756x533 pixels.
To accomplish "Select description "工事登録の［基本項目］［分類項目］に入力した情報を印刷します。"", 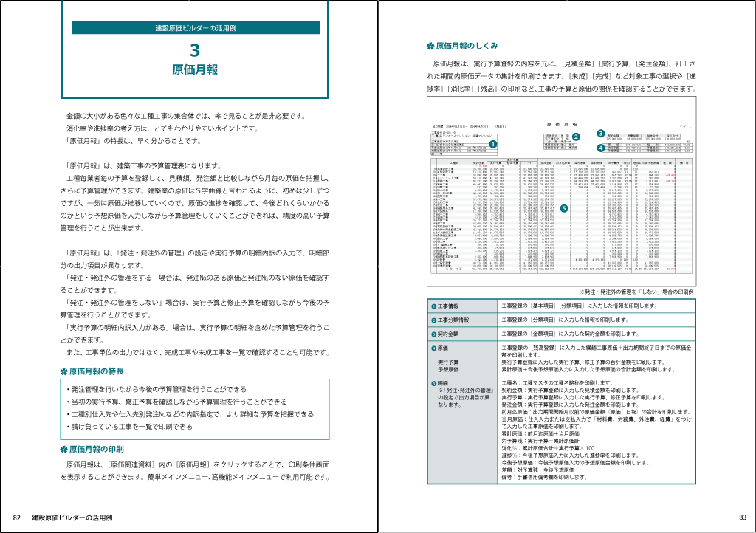I will (x=579, y=306).
